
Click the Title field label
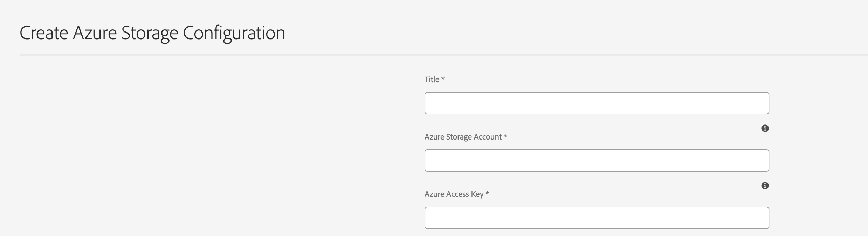pos(432,79)
